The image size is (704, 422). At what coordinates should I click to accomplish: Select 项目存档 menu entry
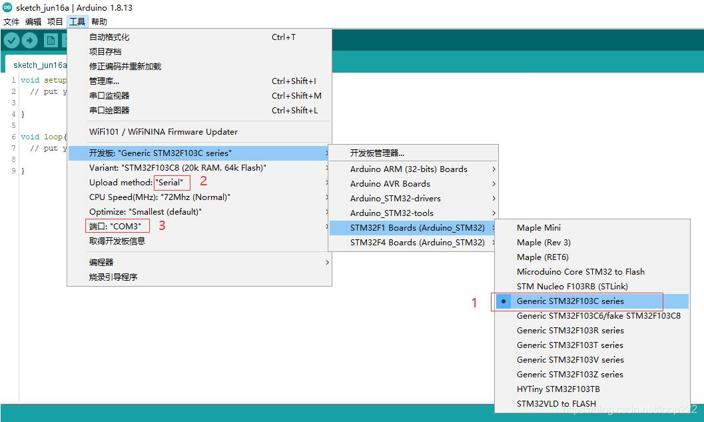(x=199, y=52)
